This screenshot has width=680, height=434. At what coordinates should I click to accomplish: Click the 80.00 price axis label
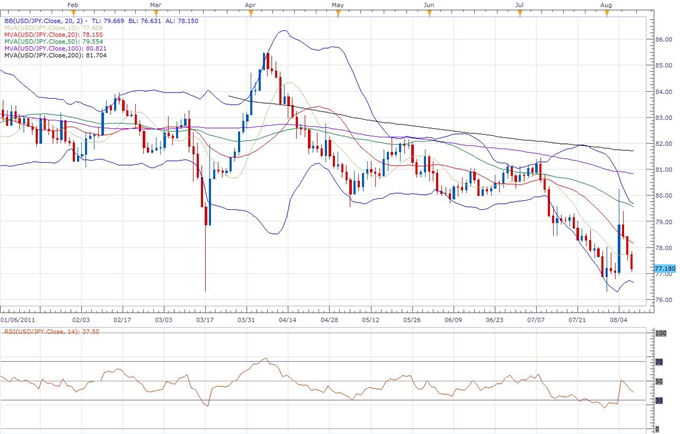pos(664,196)
